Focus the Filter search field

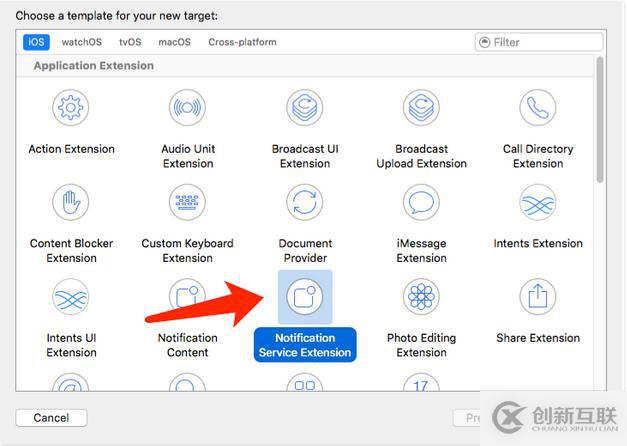(x=539, y=42)
